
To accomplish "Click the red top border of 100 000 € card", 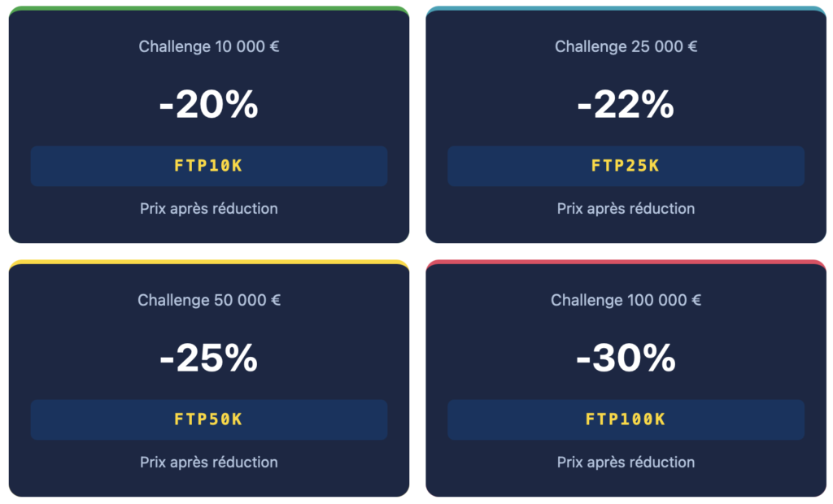I will tap(626, 262).
